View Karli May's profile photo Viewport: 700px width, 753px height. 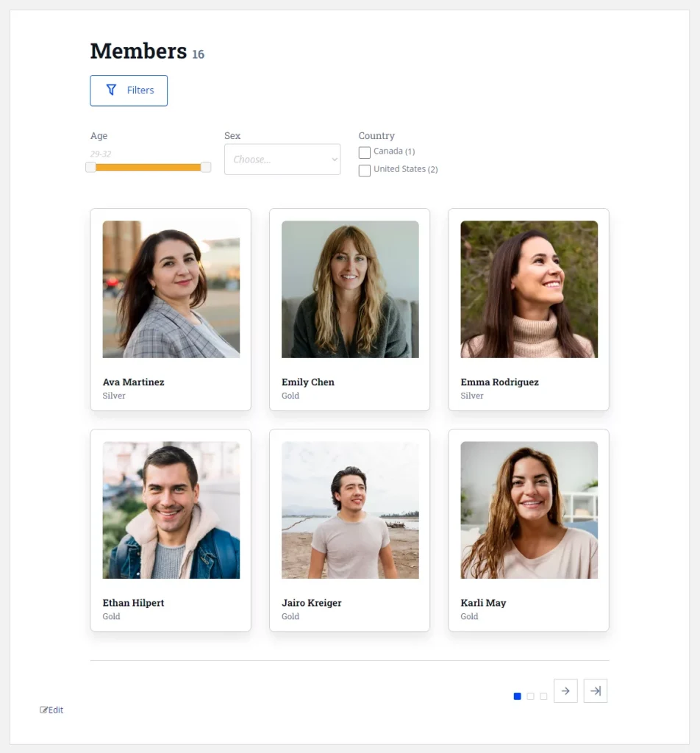point(529,510)
